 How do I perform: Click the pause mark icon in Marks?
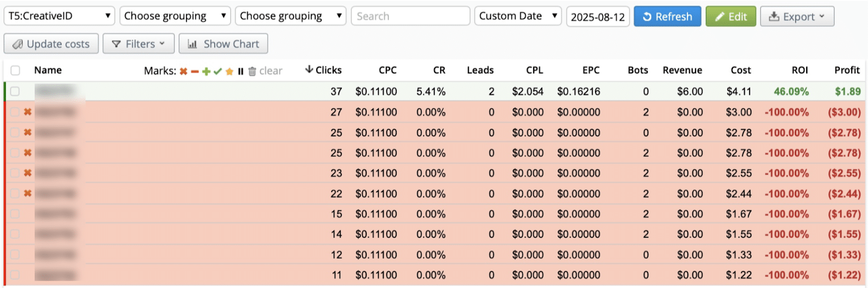240,71
